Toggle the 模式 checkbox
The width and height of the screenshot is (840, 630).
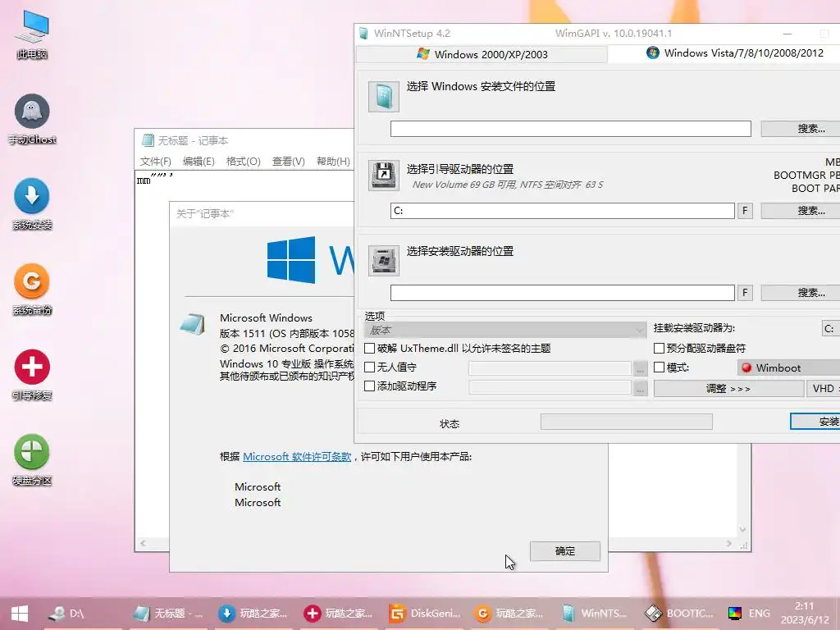[660, 367]
